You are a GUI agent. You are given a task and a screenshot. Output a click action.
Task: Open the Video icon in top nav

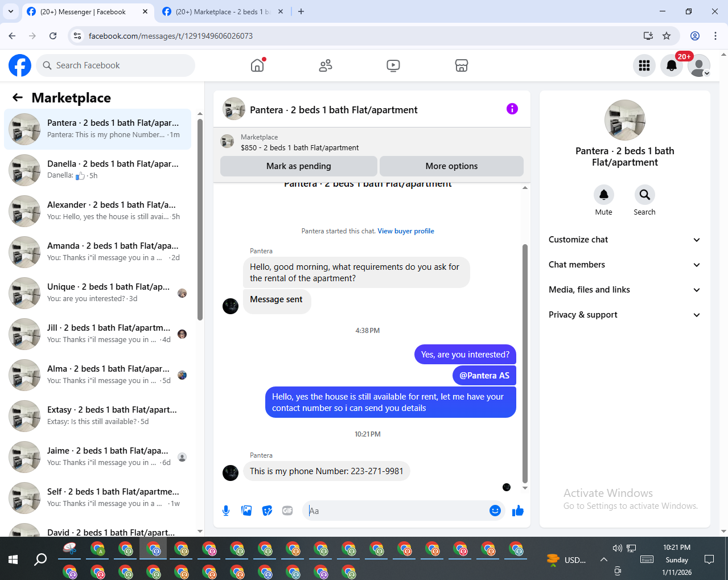(x=393, y=65)
